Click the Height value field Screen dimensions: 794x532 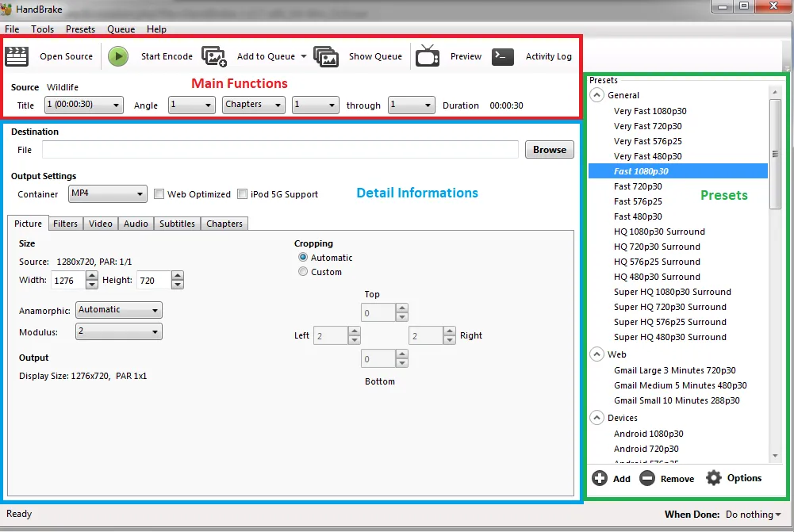click(x=154, y=281)
